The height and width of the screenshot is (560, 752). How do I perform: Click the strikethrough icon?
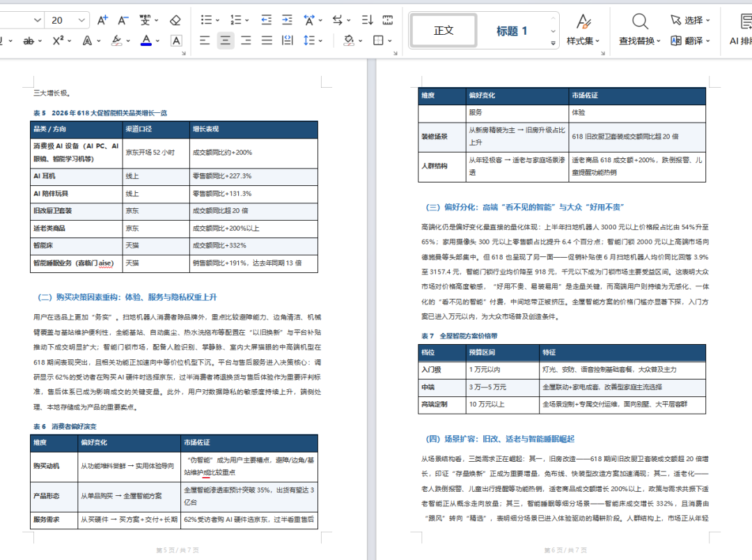pyautogui.click(x=29, y=41)
